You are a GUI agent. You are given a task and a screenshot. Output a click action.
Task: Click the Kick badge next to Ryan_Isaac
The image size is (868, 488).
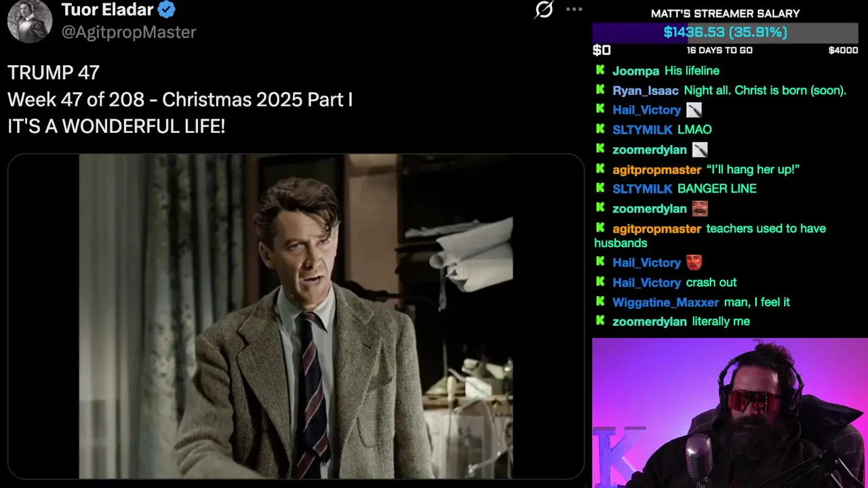[x=600, y=89]
